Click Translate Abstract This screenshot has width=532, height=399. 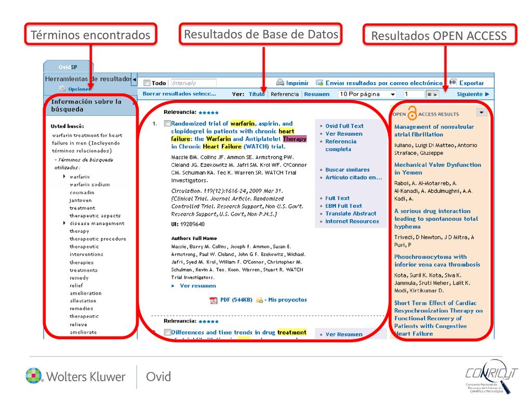pyautogui.click(x=351, y=214)
